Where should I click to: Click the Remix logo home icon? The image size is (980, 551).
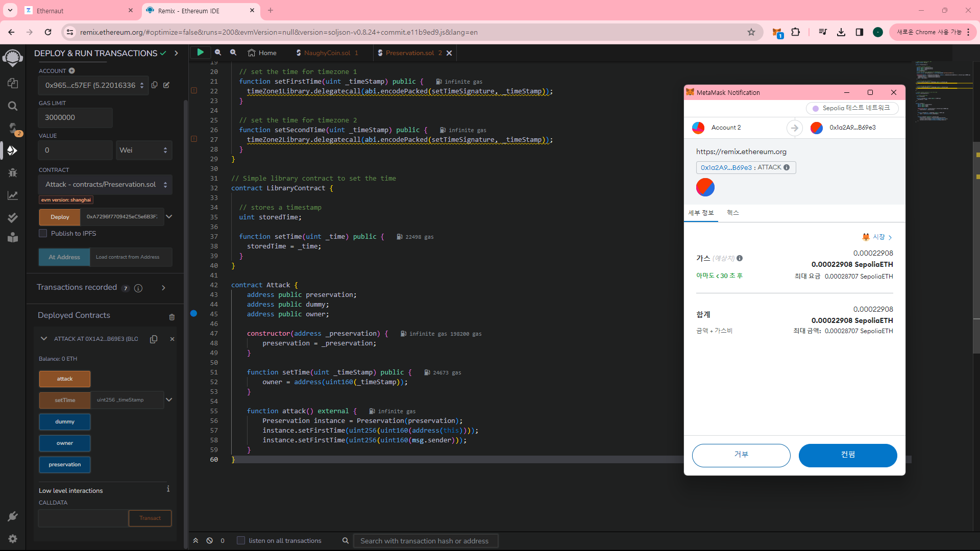point(13,58)
